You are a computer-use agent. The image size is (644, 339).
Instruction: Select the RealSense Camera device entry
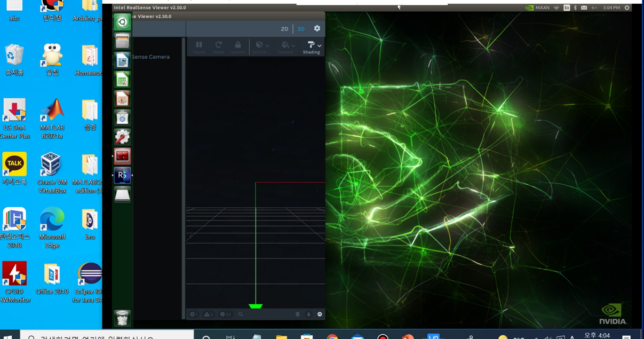click(x=150, y=57)
